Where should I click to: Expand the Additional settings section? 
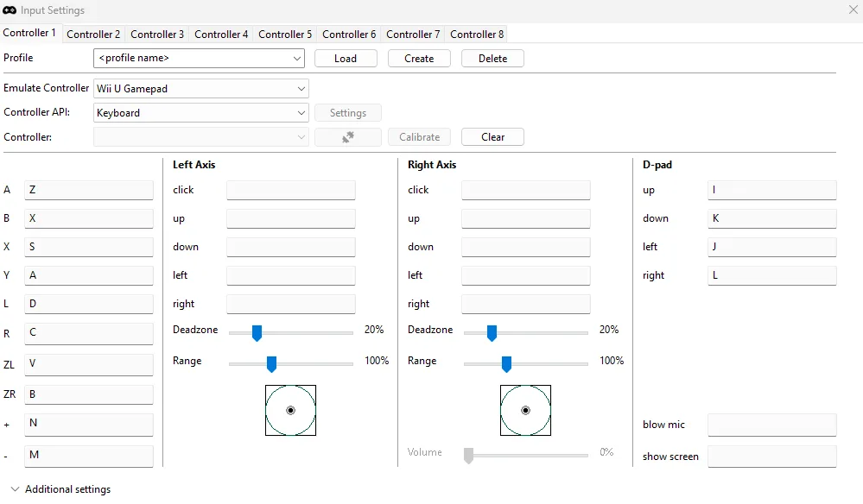tap(60, 489)
